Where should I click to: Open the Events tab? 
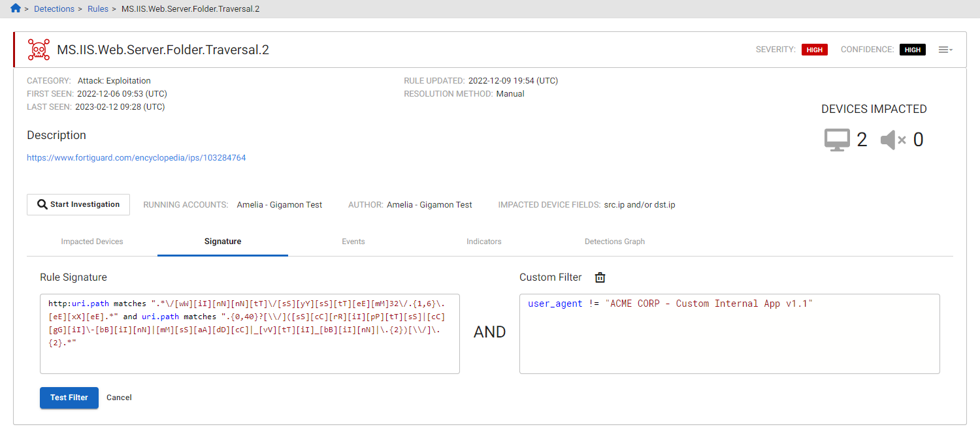coord(353,241)
